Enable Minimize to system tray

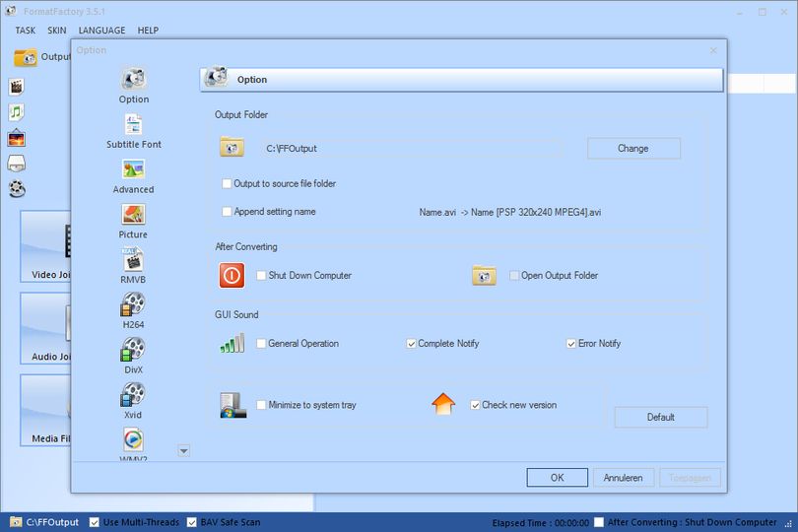point(261,405)
